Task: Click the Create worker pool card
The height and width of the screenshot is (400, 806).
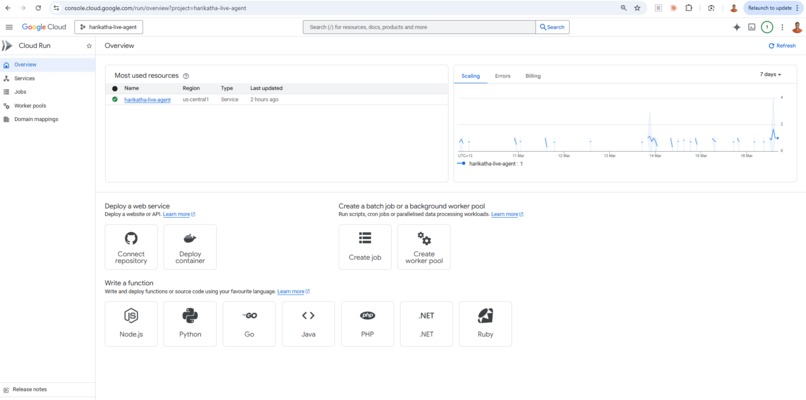Action: (424, 247)
